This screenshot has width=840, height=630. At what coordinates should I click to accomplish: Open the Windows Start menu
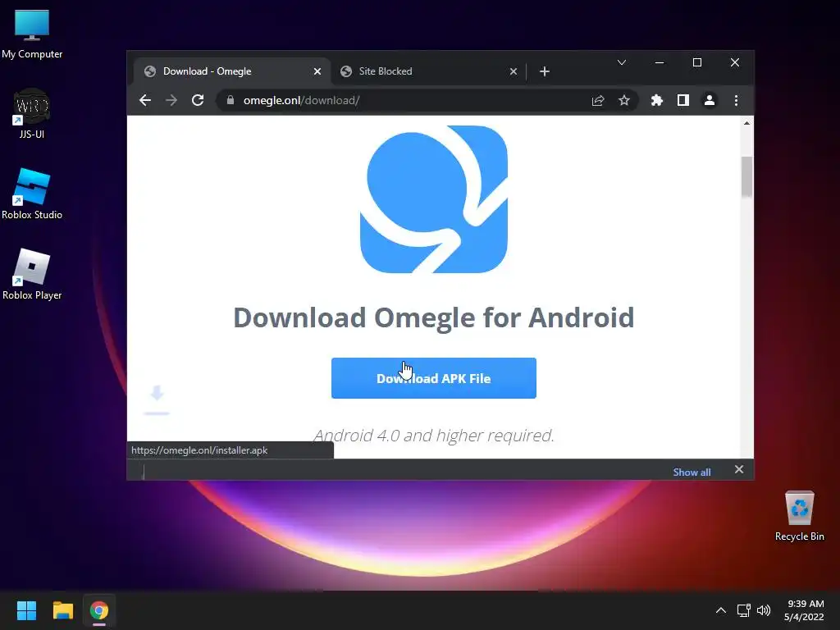point(26,610)
